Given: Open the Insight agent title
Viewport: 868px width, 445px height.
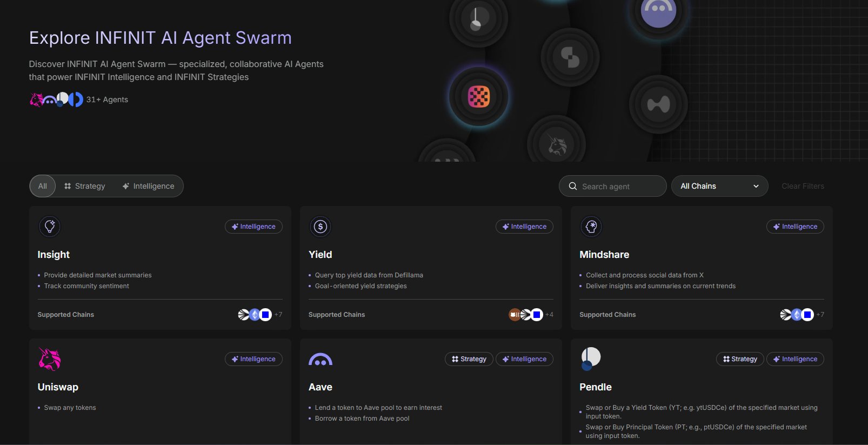Looking at the screenshot, I should [x=54, y=255].
